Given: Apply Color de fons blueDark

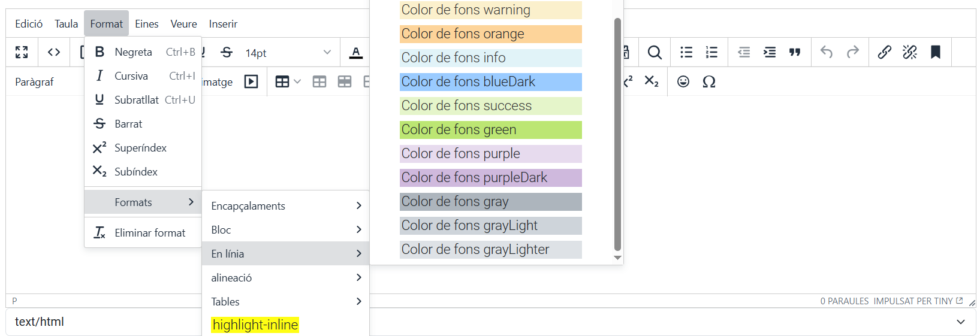Looking at the screenshot, I should (x=490, y=82).
